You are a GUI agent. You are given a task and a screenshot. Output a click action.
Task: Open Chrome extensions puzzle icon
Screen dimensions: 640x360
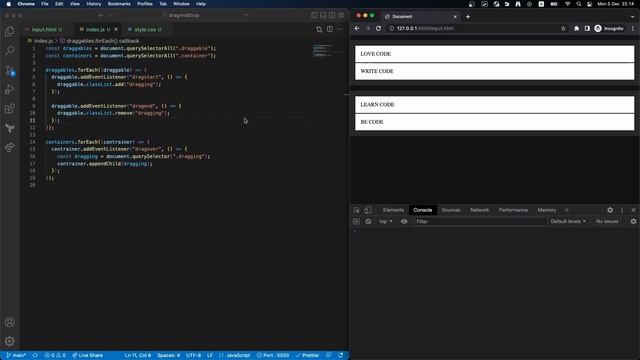(x=576, y=29)
